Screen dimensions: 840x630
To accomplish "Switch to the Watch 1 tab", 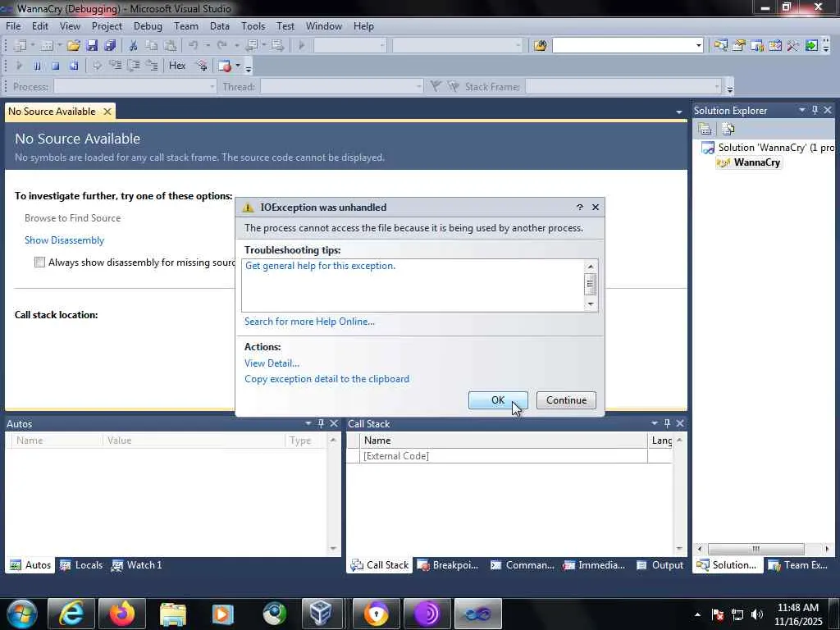I will (137, 564).
